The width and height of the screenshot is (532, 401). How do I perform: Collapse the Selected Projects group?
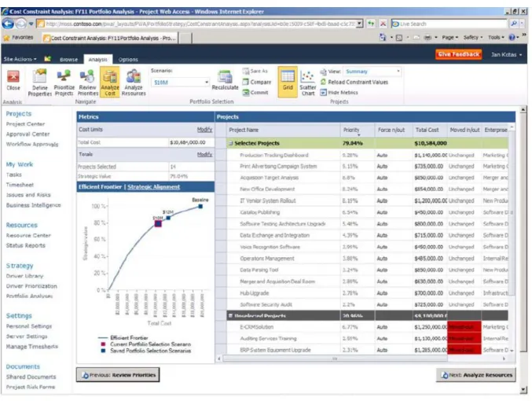click(x=231, y=143)
